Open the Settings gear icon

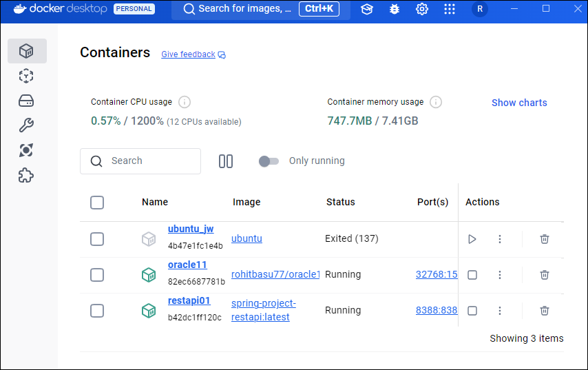(422, 9)
